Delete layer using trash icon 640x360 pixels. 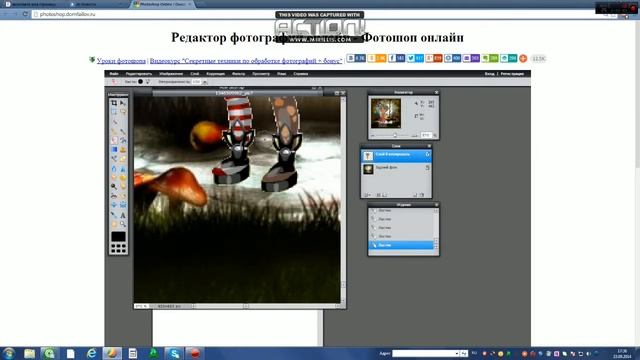point(422,195)
